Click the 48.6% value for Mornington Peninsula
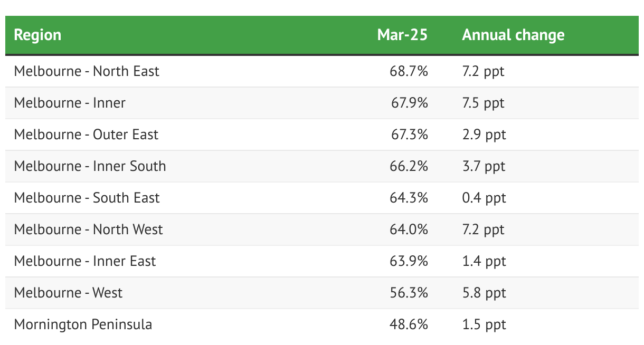The width and height of the screenshot is (644, 345). tap(409, 324)
